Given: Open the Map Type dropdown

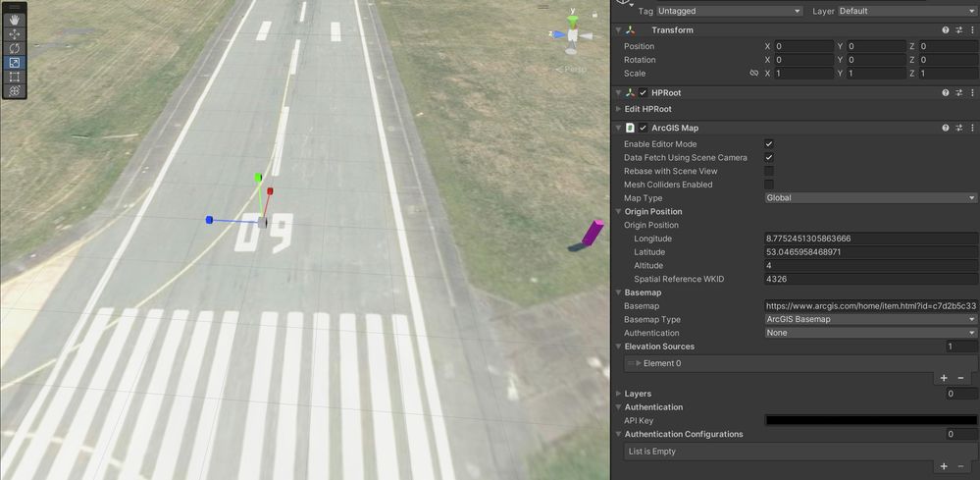Looking at the screenshot, I should pos(871,197).
